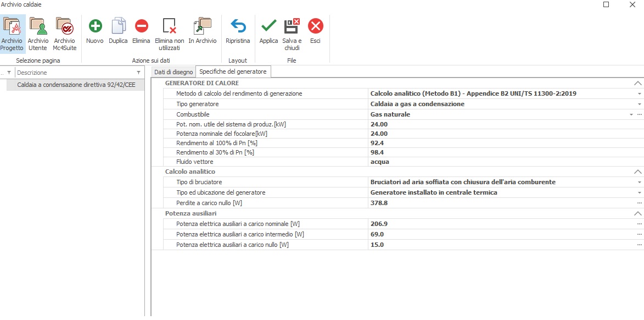This screenshot has width=644, height=320.
Task: Add new boiler with Nuovo
Action: click(95, 32)
